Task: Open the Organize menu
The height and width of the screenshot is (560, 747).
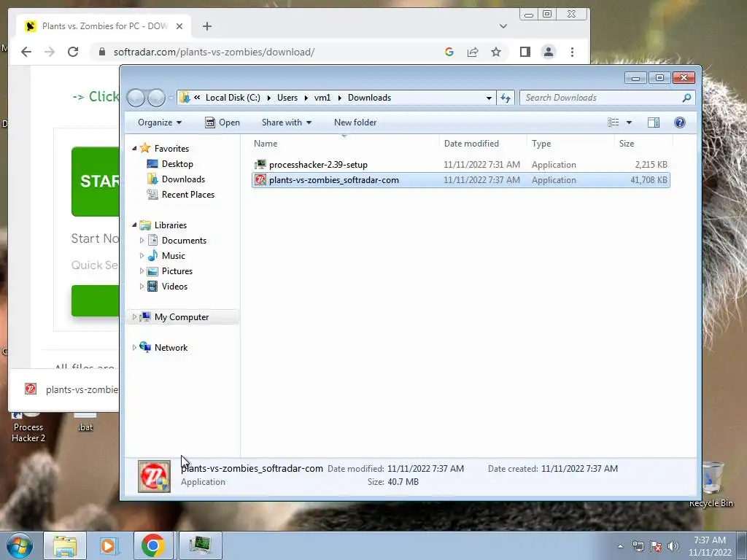Action: (160, 122)
